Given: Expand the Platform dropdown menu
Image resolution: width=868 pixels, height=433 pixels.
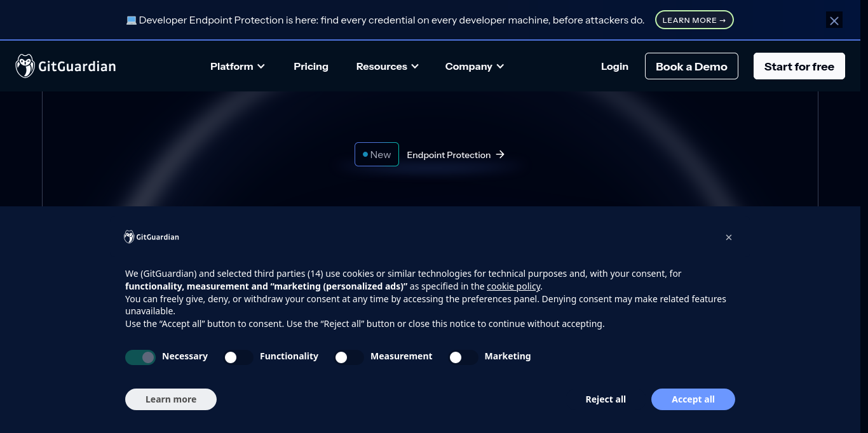Looking at the screenshot, I should pyautogui.click(x=238, y=66).
